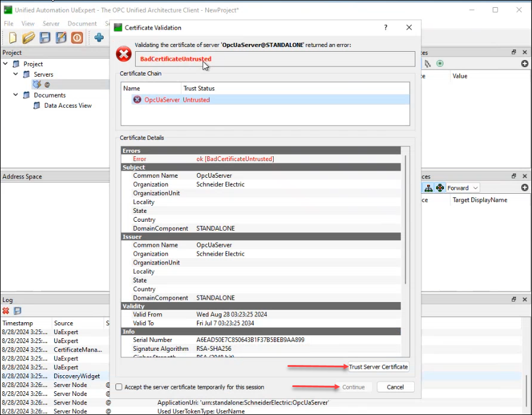
Task: Click the green circular refresh icon in Attributes
Action: tap(440, 64)
